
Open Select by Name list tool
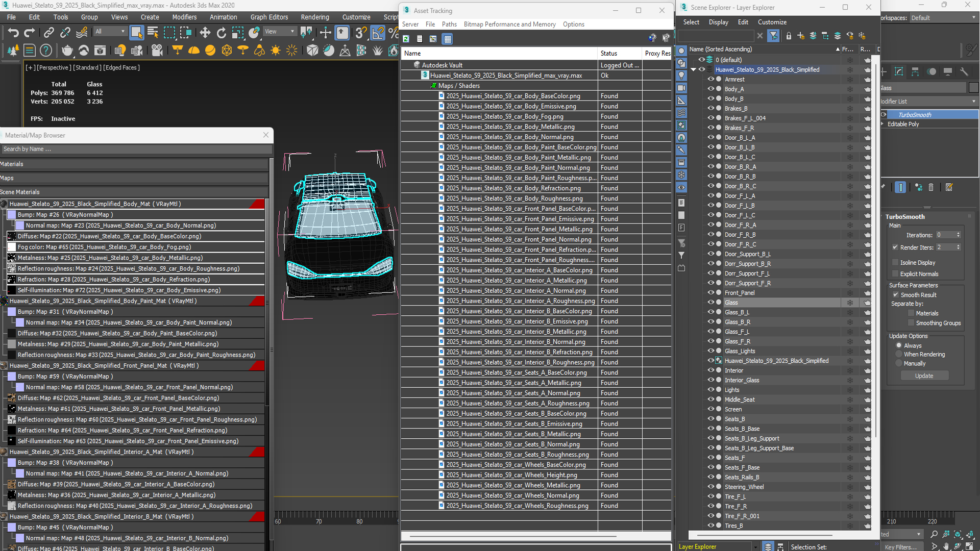pos(153,33)
